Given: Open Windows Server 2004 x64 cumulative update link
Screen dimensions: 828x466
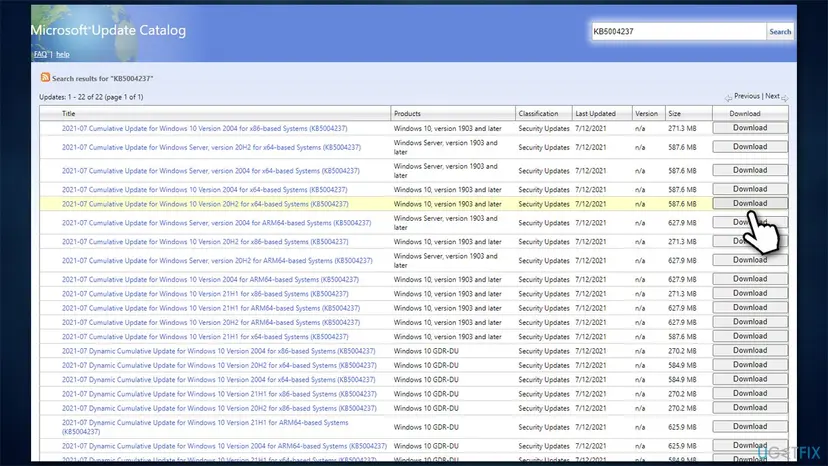Looking at the screenshot, I should point(211,171).
